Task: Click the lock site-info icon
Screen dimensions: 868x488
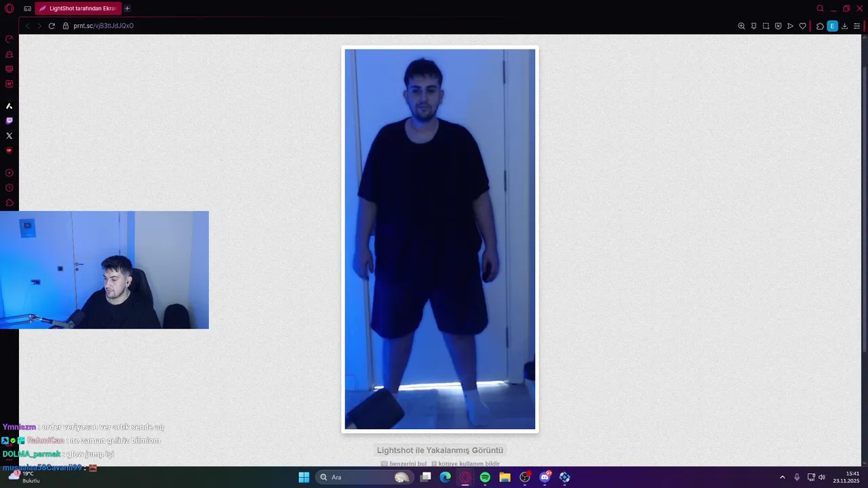Action: [66, 26]
